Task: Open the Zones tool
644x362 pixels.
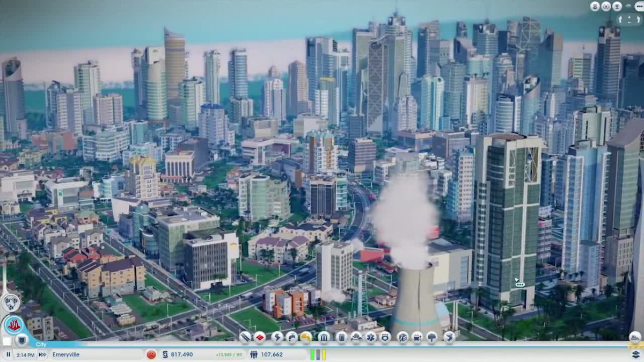Action: pyautogui.click(x=260, y=337)
